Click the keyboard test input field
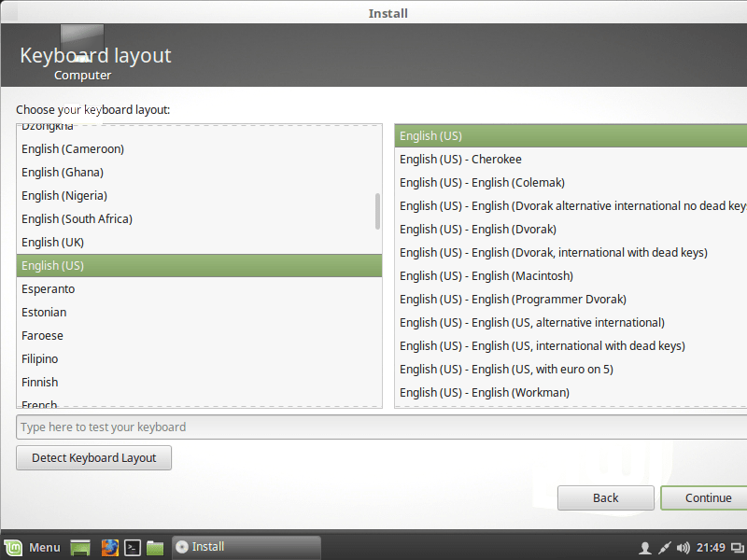 click(381, 427)
